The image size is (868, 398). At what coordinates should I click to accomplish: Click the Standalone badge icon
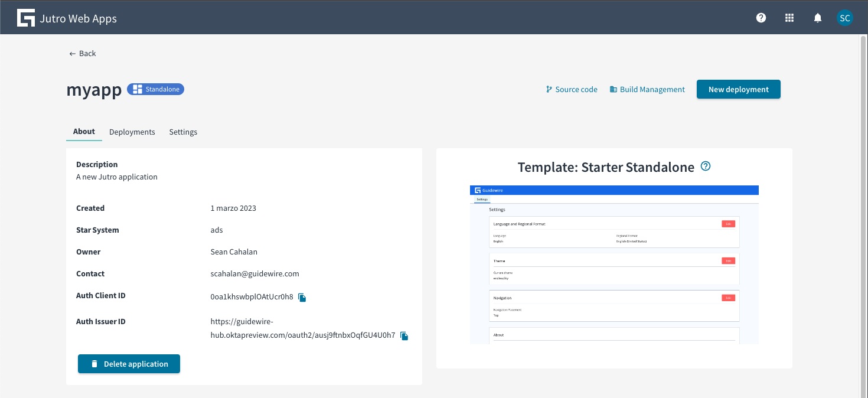click(138, 89)
